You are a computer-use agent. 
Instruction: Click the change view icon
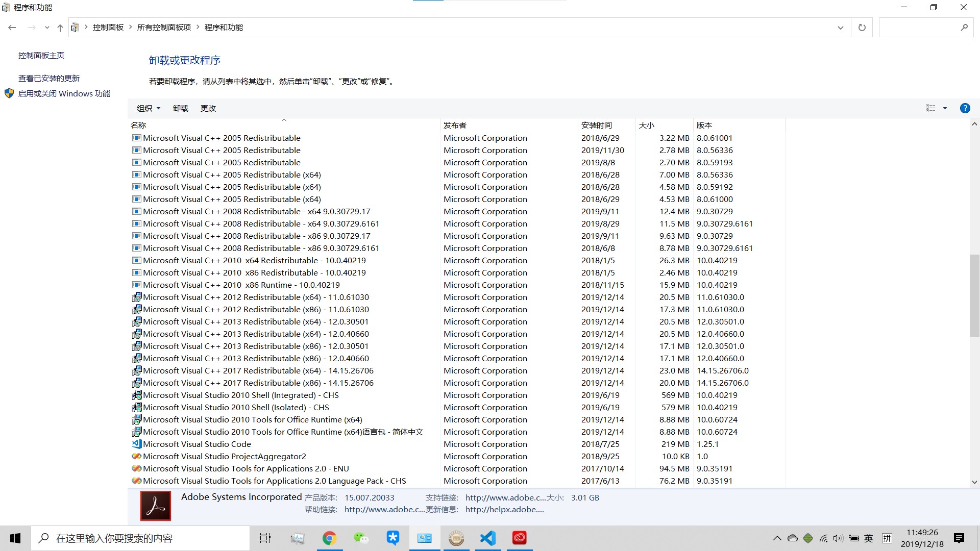(930, 108)
